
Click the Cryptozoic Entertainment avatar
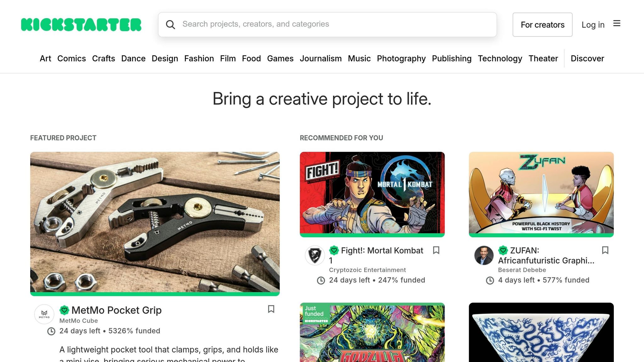315,255
